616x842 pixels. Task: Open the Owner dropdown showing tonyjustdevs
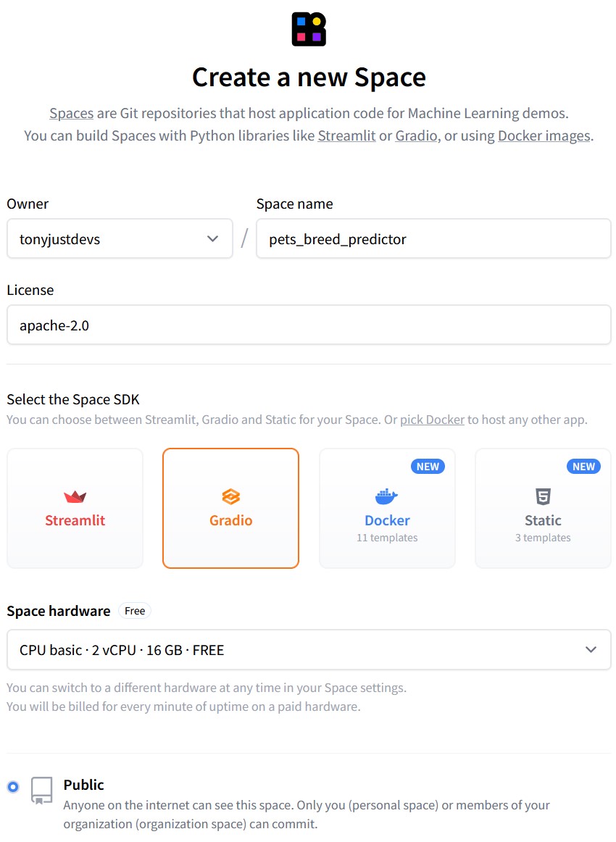coord(120,239)
